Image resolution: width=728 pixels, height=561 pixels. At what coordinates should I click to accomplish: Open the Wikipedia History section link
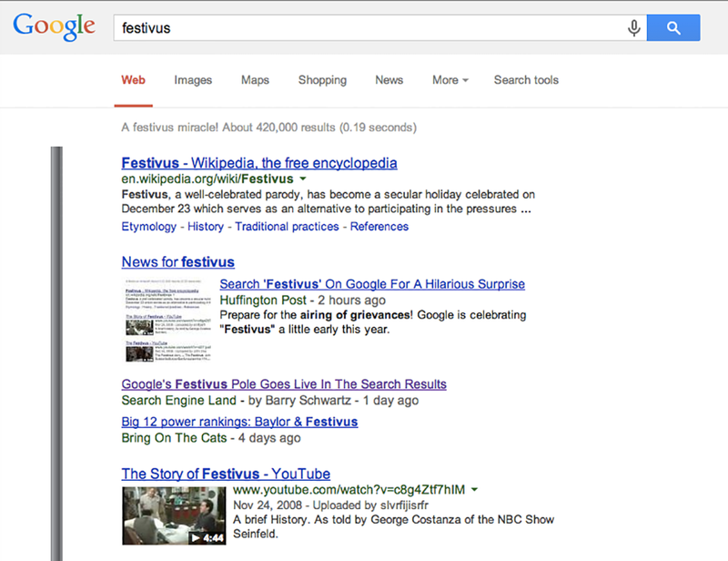click(206, 227)
